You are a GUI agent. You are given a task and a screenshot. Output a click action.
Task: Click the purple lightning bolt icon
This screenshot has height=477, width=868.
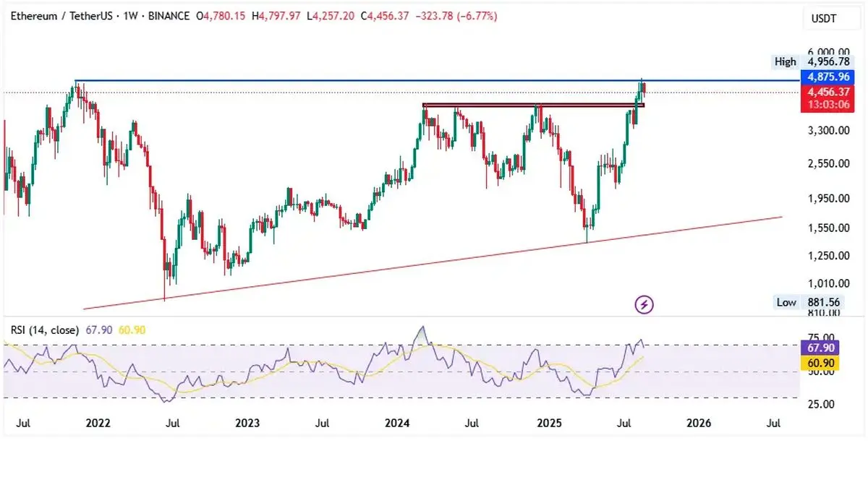point(644,304)
